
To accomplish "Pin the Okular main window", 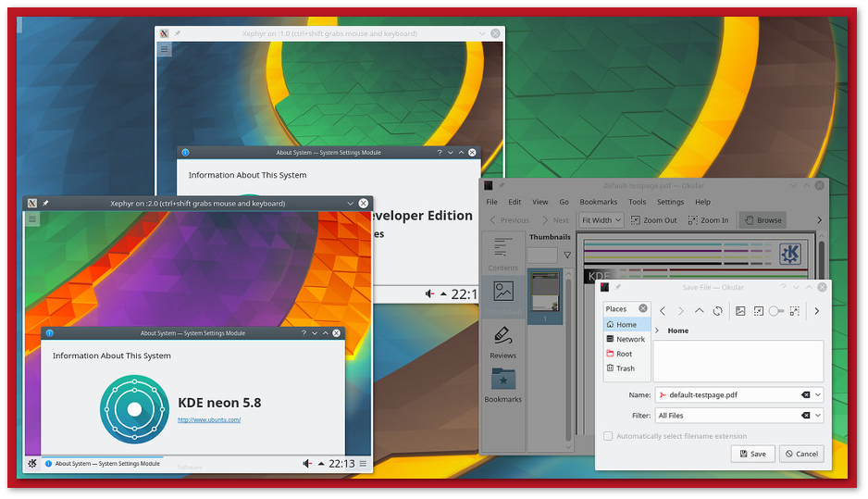I will click(x=502, y=185).
